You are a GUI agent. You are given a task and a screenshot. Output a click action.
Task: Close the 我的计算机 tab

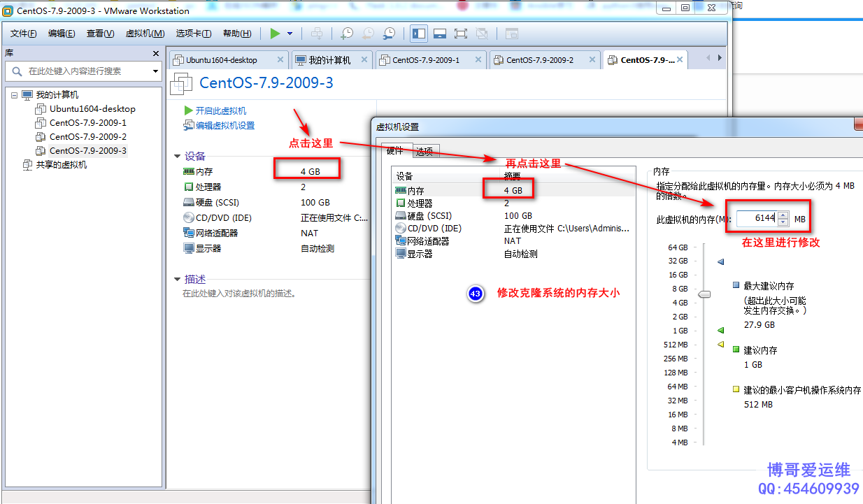(364, 60)
